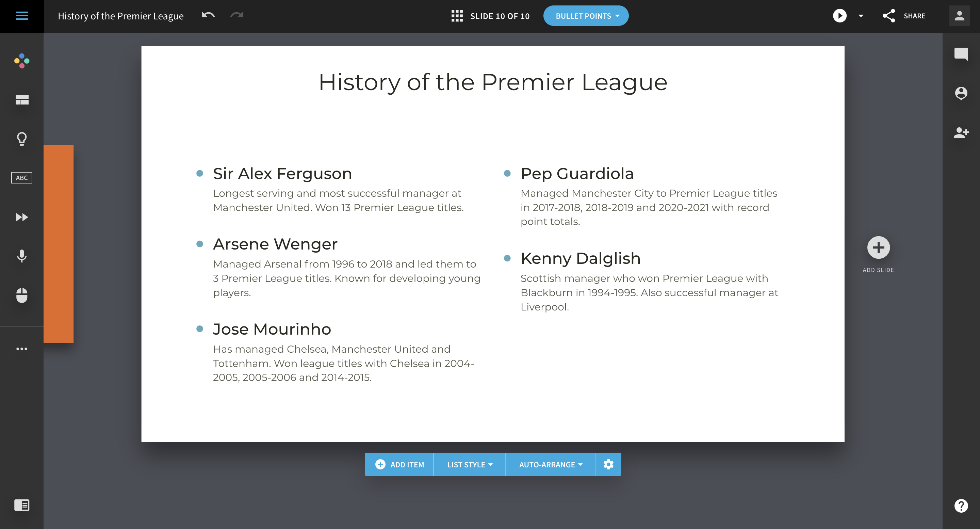Image resolution: width=980 pixels, height=529 pixels.
Task: Click the mouse interaction icon
Action: coord(22,295)
